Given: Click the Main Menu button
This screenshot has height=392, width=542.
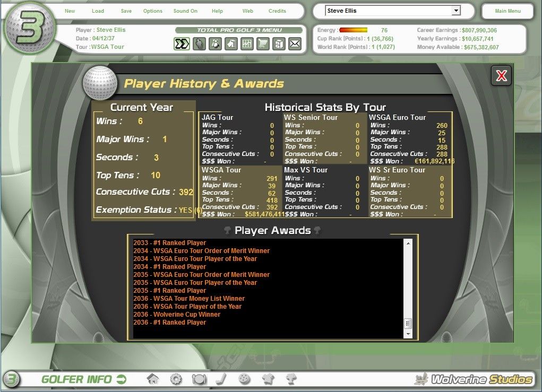Looking at the screenshot, I should pyautogui.click(x=507, y=11).
